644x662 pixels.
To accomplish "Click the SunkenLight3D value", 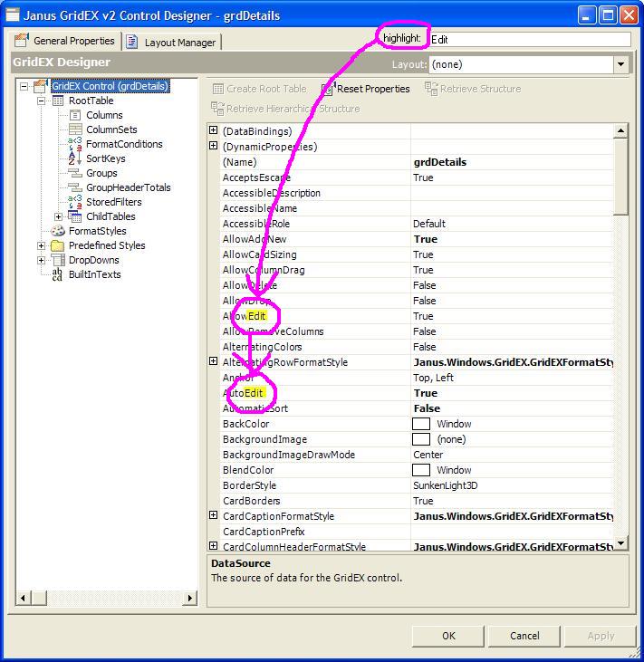I will pos(445,485).
